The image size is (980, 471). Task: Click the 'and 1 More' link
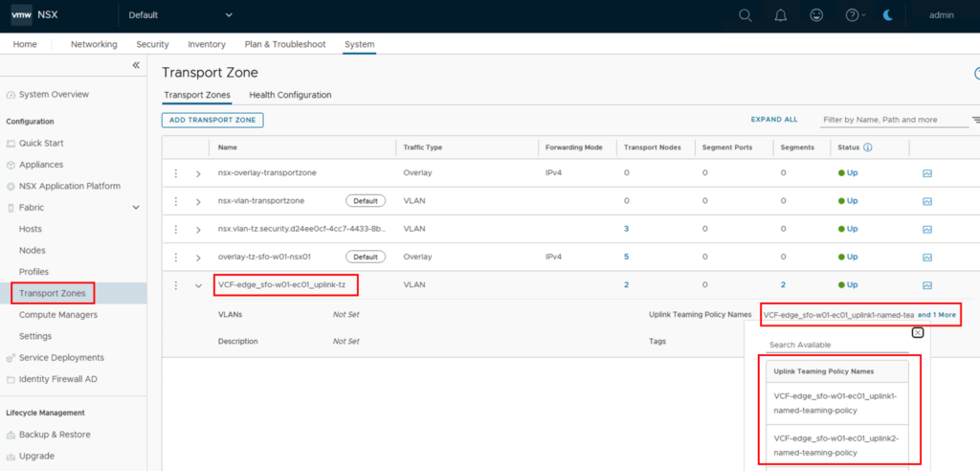[936, 315]
